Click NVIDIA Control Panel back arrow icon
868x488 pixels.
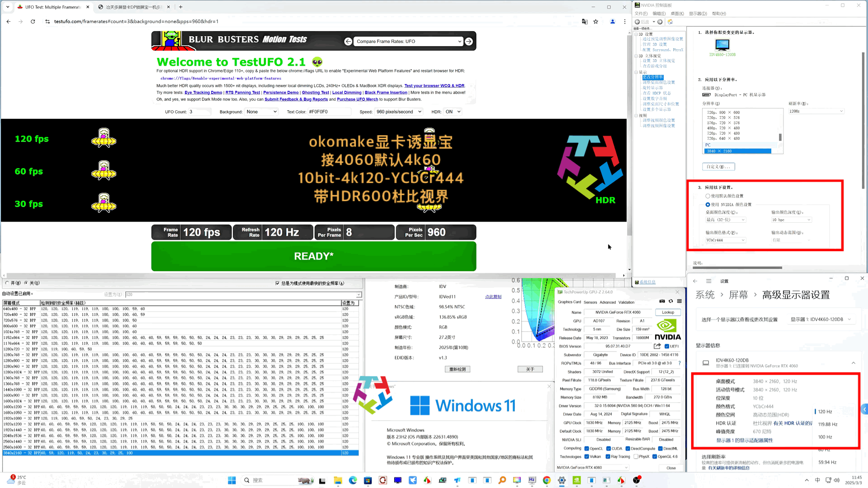click(637, 22)
